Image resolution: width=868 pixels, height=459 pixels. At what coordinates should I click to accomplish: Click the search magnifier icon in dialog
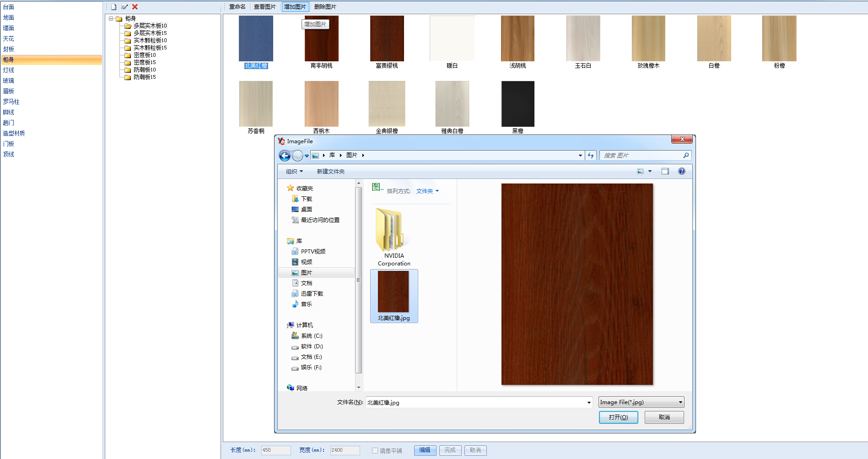tap(686, 156)
